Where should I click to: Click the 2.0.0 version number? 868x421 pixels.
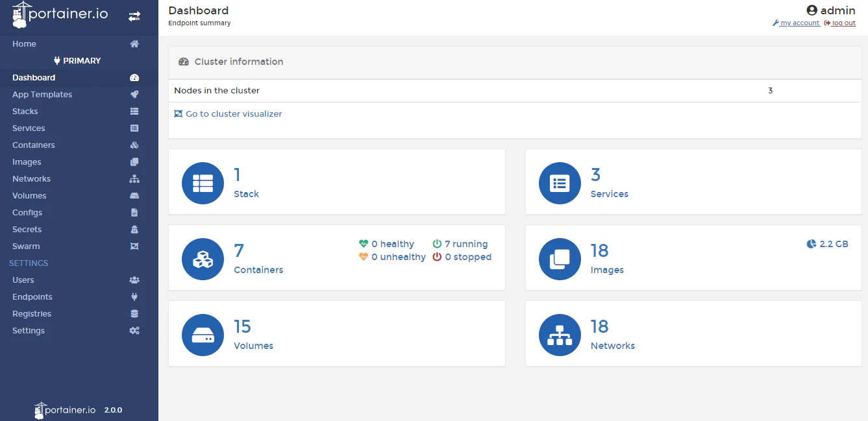click(x=113, y=410)
